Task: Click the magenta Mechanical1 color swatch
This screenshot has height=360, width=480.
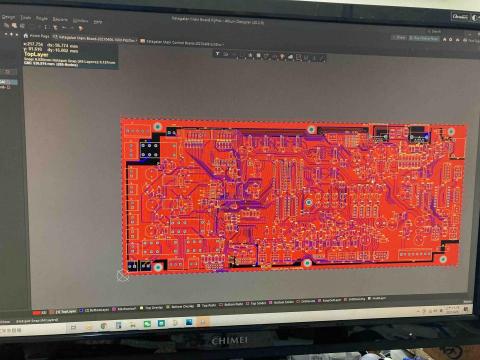Action: point(114,309)
